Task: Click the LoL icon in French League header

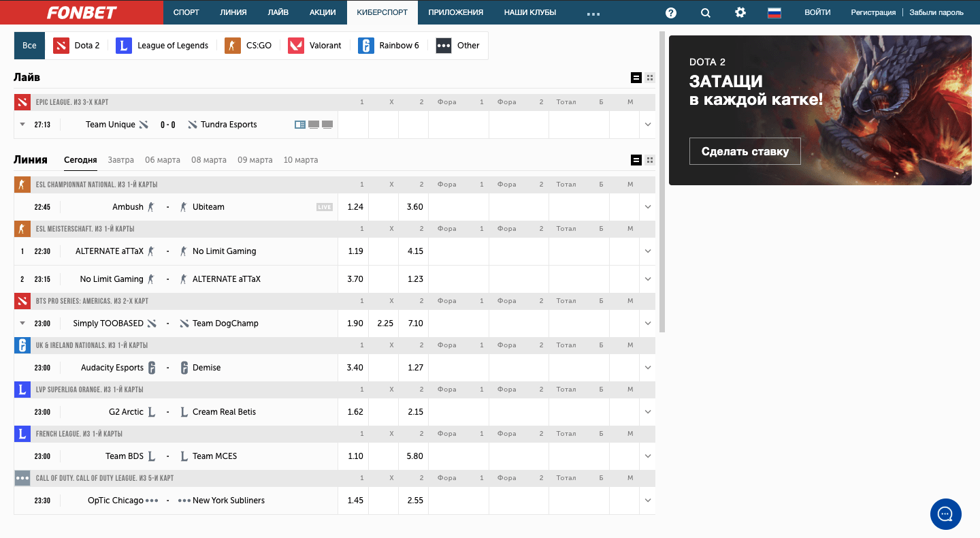Action: point(22,434)
